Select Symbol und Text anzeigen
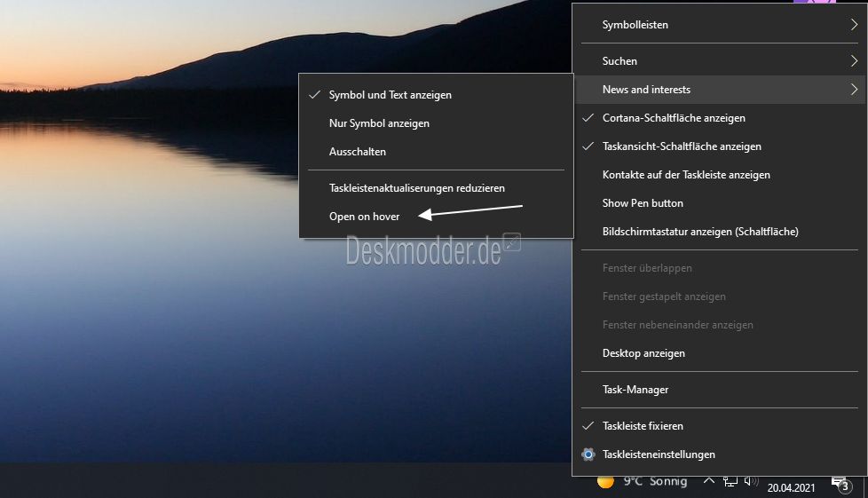The height and width of the screenshot is (498, 868). click(x=436, y=95)
